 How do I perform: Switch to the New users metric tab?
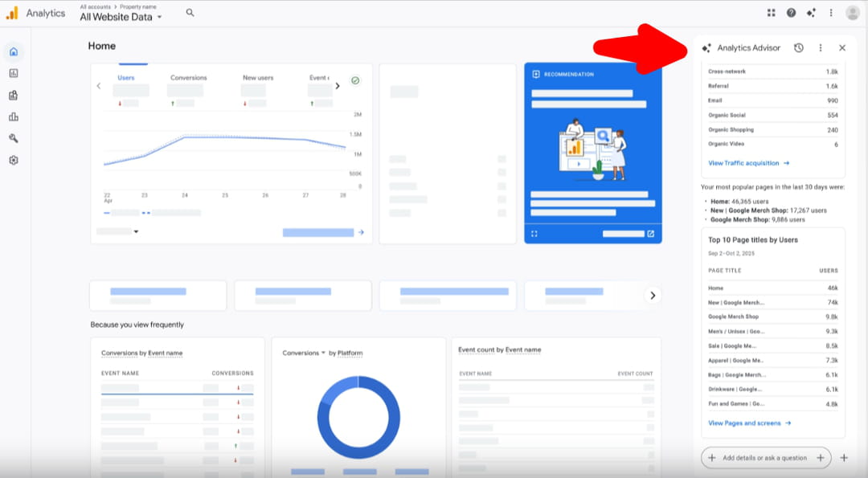(x=258, y=78)
